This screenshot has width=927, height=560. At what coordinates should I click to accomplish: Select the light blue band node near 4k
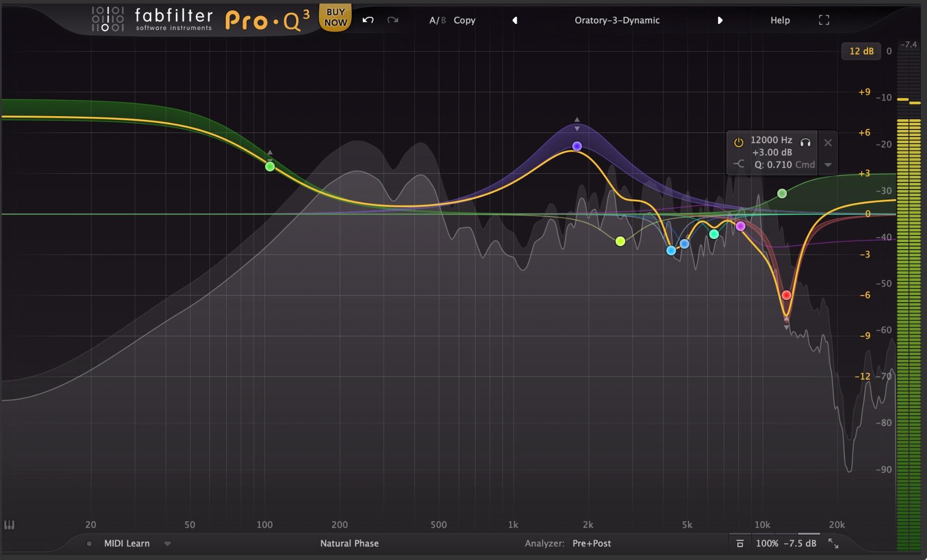click(671, 251)
